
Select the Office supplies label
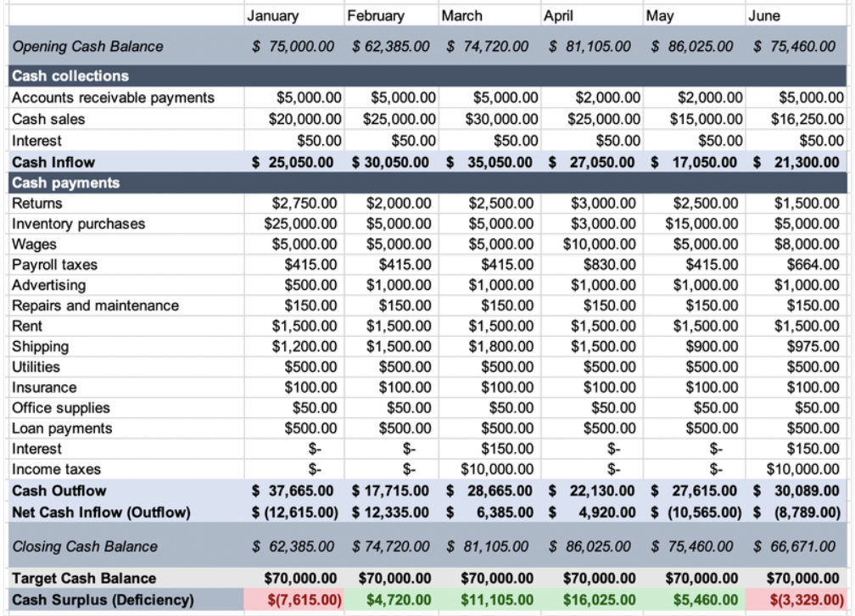[61, 408]
